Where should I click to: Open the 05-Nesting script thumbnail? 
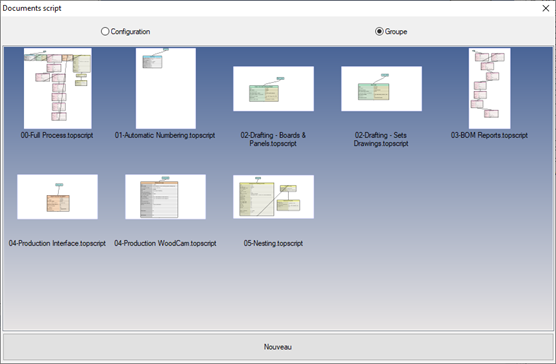[x=273, y=197]
